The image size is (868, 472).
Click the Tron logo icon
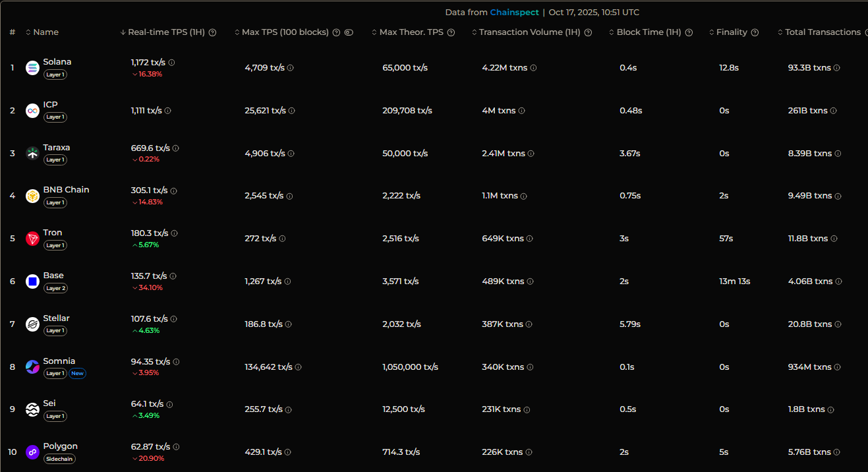32,239
